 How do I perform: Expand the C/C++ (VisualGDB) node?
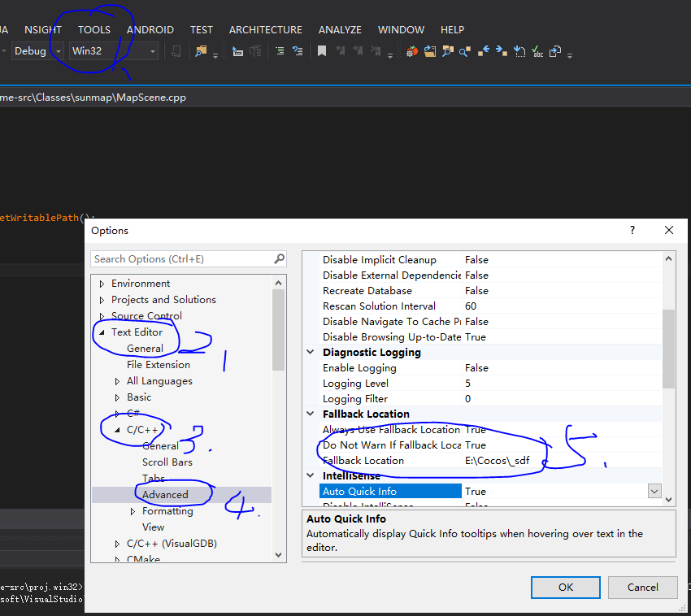117,544
